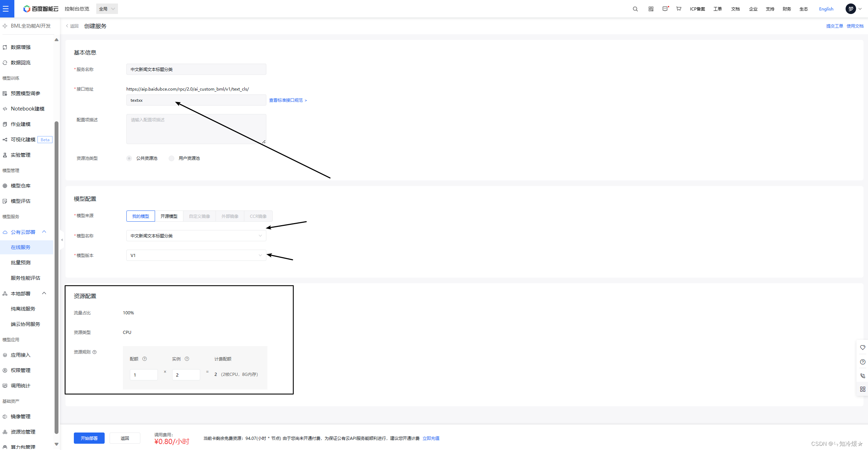Click the 使用文档 link
This screenshot has height=450, width=868.
[855, 26]
